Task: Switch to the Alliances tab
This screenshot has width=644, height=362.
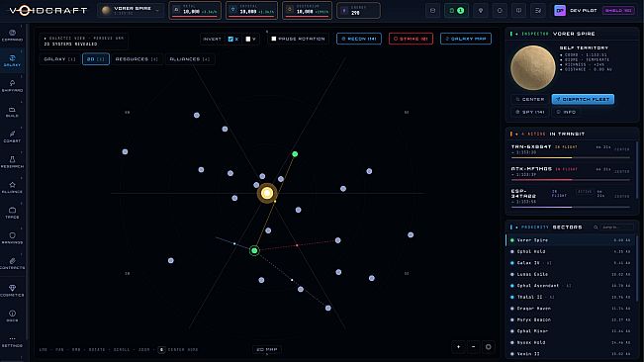Action: click(189, 59)
